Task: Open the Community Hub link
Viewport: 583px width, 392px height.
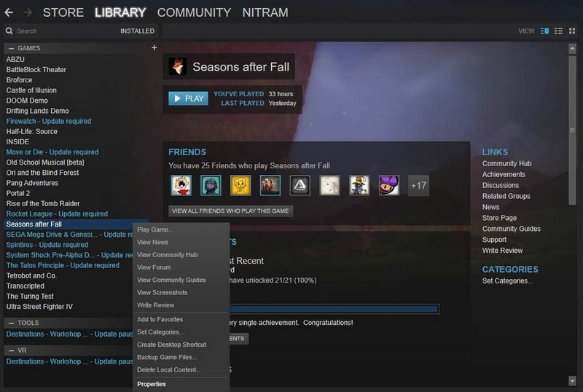Action: point(506,164)
